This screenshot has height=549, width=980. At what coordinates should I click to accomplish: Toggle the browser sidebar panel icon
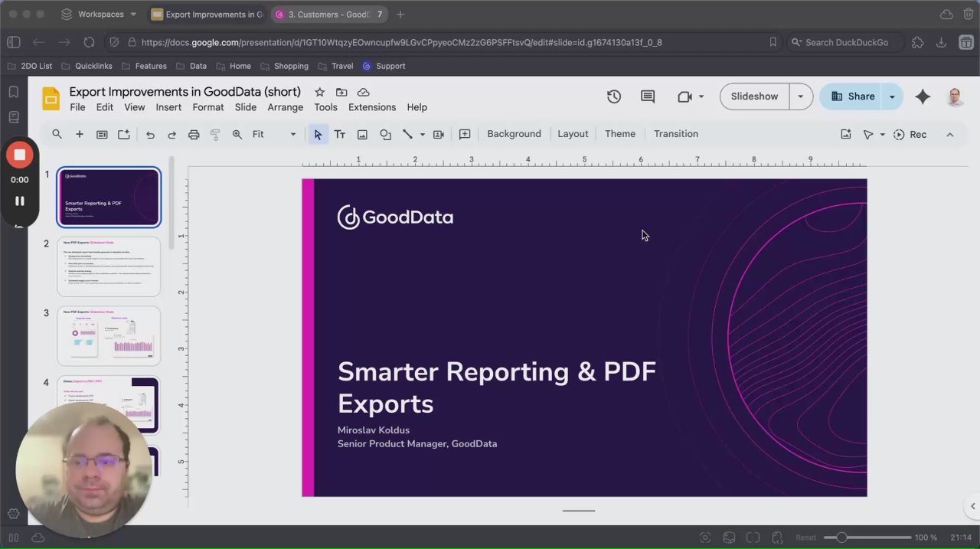tap(13, 42)
